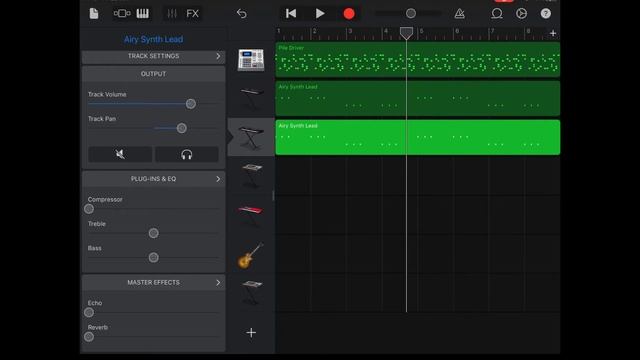640x360 pixels.
Task: Open the keyboard instrument view
Action: tap(142, 13)
